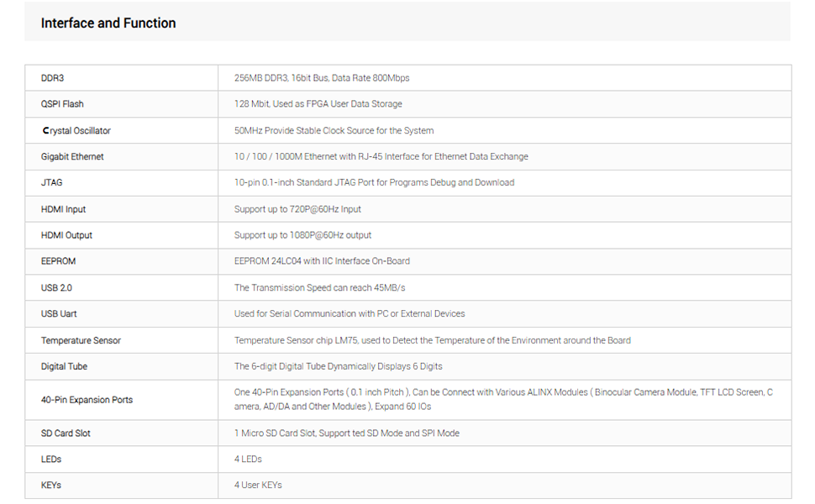Click the "Support up to 1080P@60Hz output" text
Viewport: 815px width, 504px height.
pos(302,235)
